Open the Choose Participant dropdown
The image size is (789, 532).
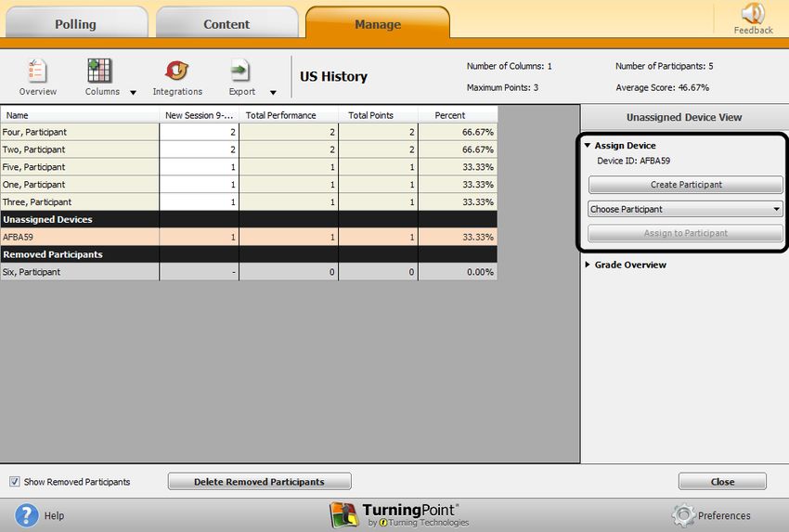coord(685,209)
